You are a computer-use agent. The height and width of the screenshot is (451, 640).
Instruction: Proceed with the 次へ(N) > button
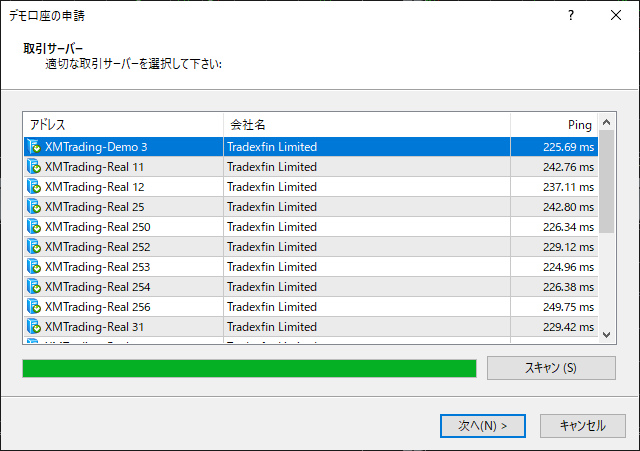[482, 426]
